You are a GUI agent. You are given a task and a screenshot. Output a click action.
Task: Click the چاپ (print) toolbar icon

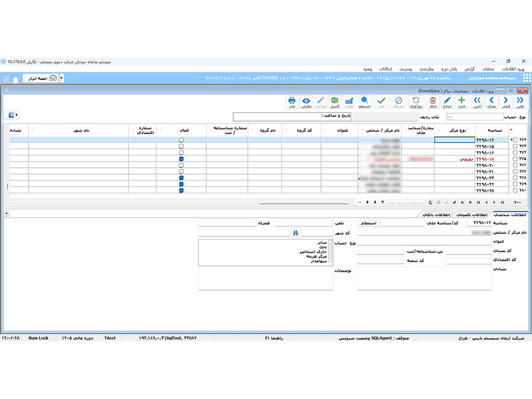pos(292,102)
